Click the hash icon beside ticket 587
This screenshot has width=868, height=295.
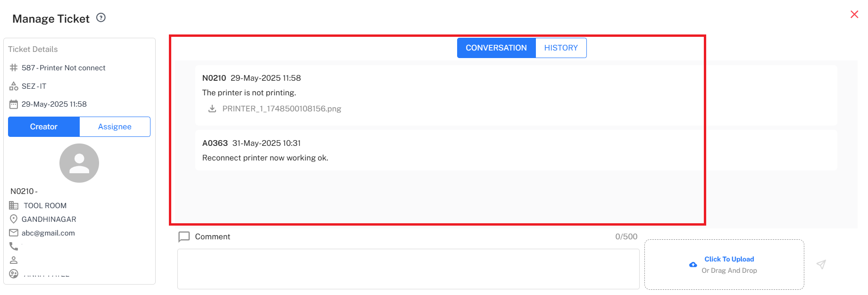[14, 68]
